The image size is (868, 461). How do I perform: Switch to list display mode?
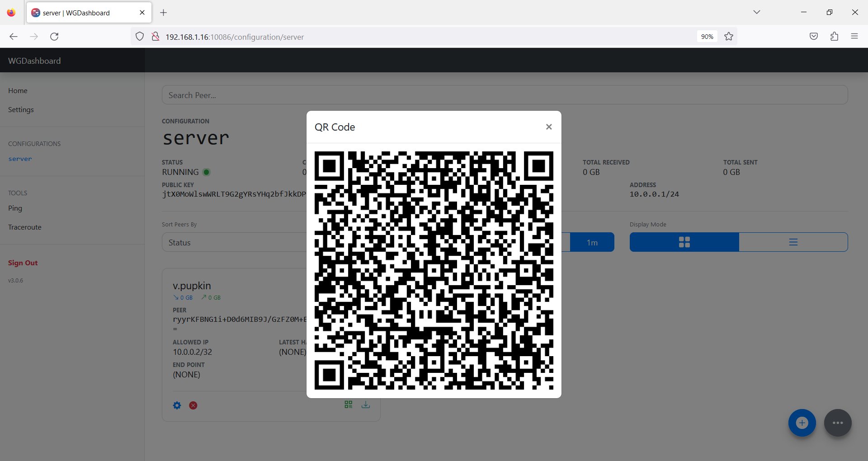pyautogui.click(x=793, y=242)
